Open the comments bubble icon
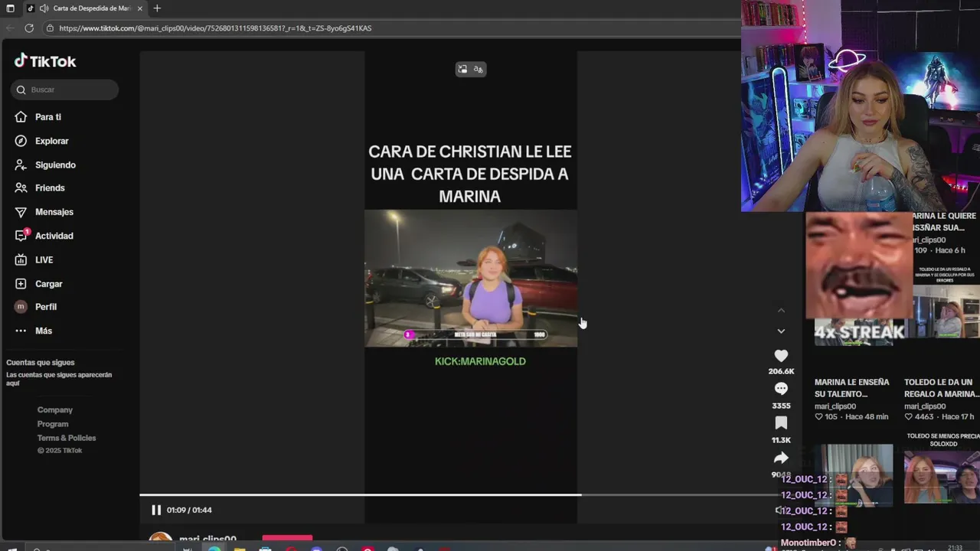The height and width of the screenshot is (551, 980). point(781,389)
